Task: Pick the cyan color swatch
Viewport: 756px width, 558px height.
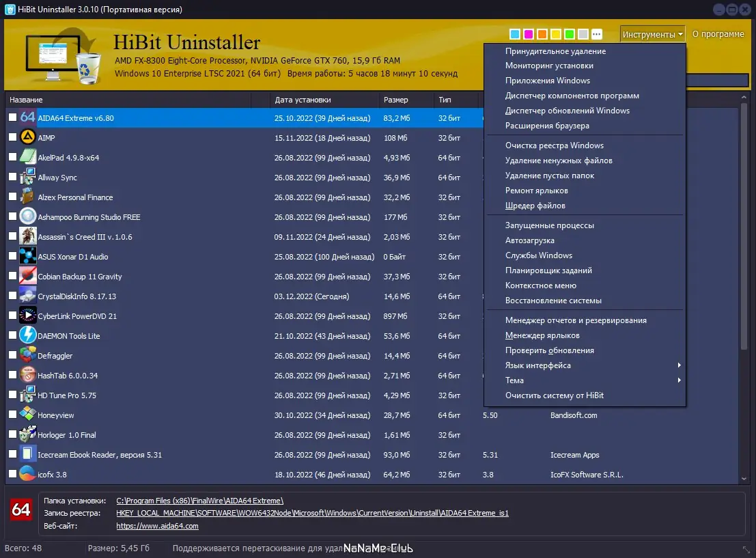Action: click(x=515, y=33)
